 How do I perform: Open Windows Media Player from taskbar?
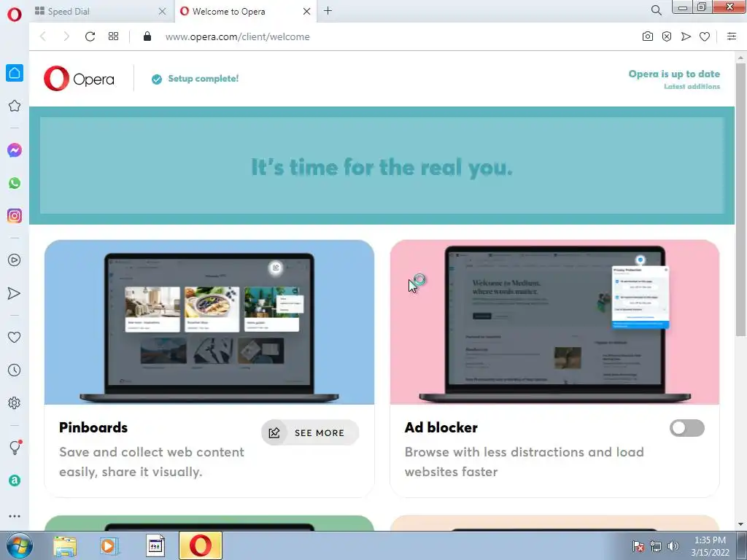pyautogui.click(x=109, y=546)
